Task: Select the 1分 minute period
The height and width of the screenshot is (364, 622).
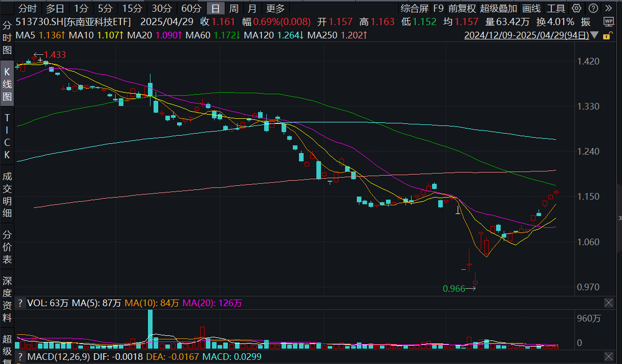Action: 80,8
